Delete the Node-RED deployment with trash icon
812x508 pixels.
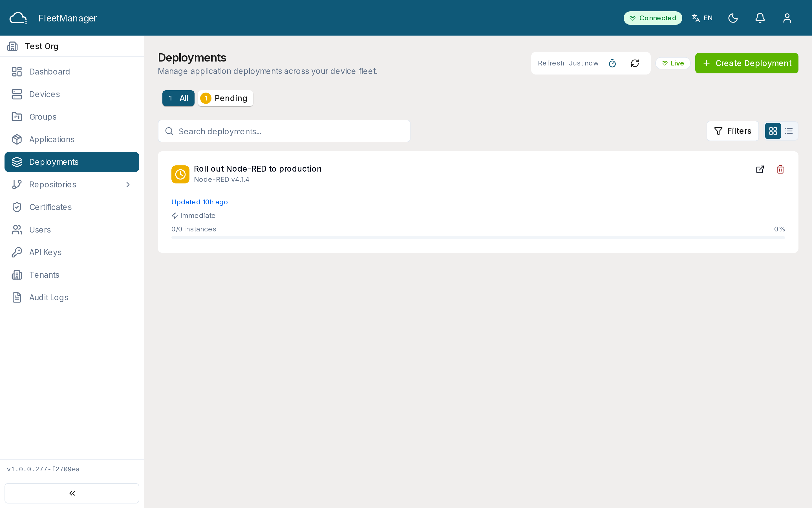click(x=780, y=169)
